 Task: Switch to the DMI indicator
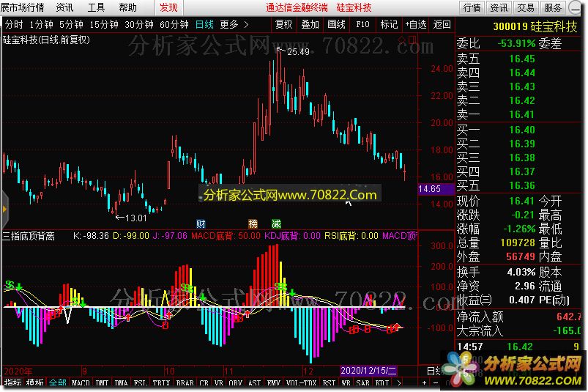[102, 383]
